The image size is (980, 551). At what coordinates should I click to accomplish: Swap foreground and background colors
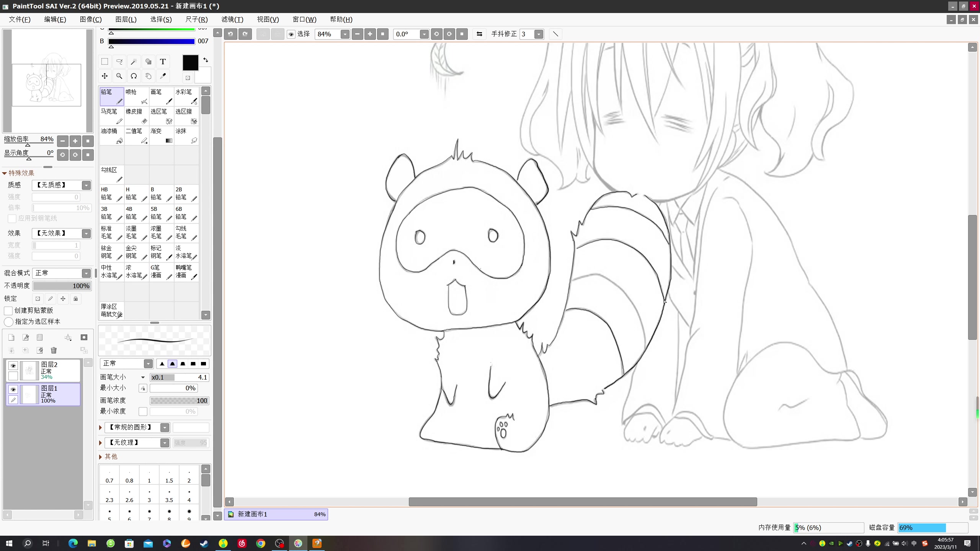(x=206, y=60)
